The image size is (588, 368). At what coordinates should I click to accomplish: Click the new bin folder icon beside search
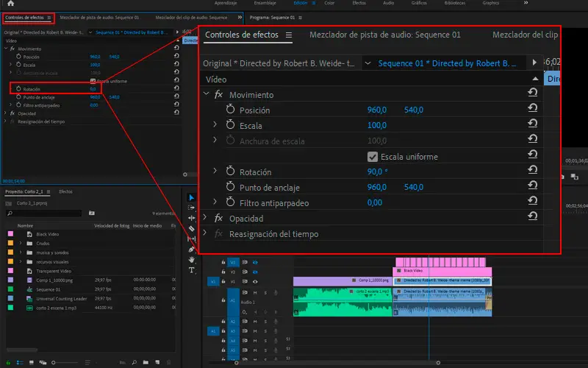(x=93, y=213)
